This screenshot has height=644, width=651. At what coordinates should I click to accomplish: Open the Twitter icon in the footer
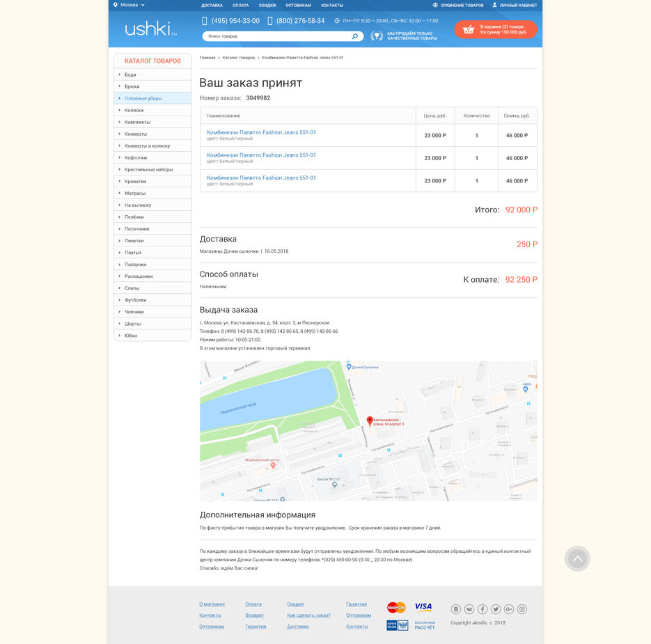[495, 609]
